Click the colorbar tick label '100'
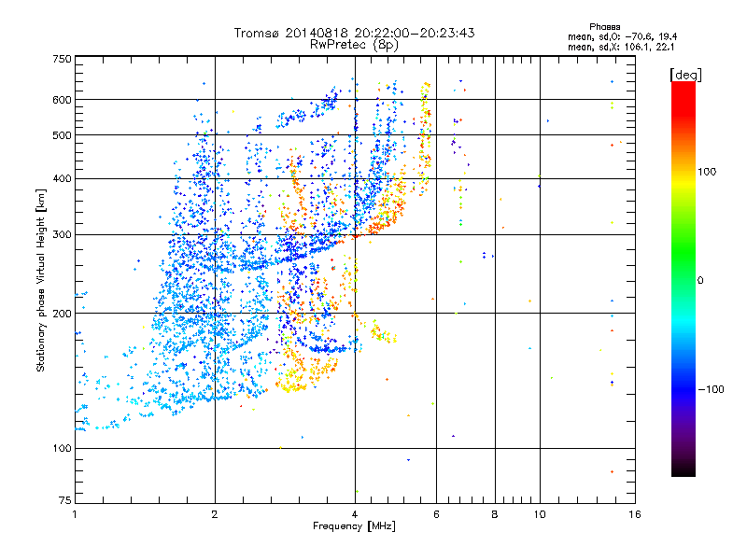The image size is (747, 560). coord(707,172)
